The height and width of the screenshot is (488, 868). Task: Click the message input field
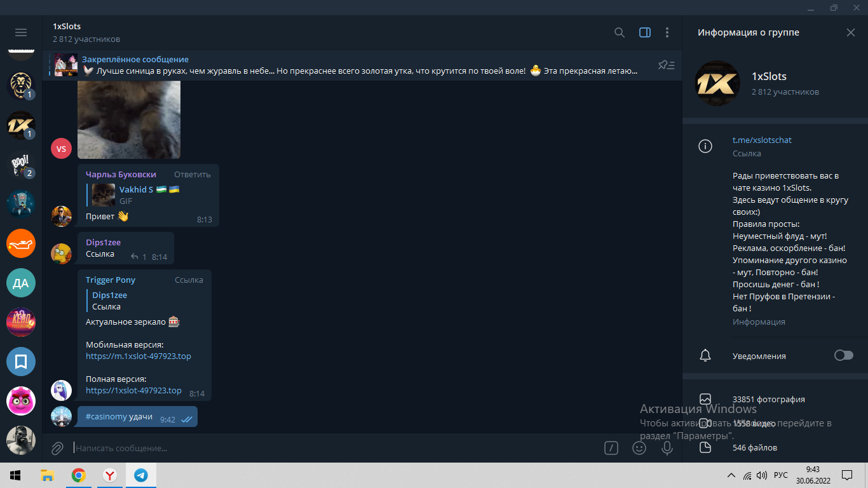tap(334, 448)
